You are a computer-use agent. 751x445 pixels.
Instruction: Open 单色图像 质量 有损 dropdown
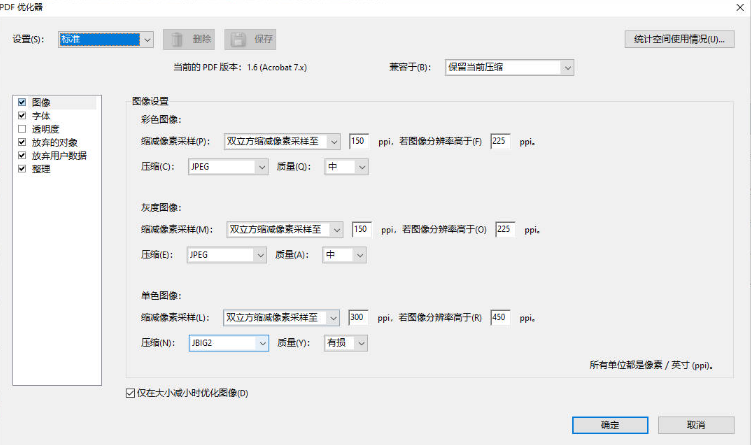pyautogui.click(x=346, y=343)
